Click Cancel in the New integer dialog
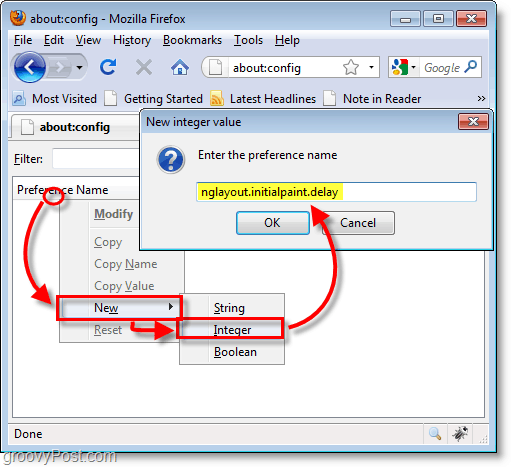This screenshot has height=467, width=511. pos(358,223)
